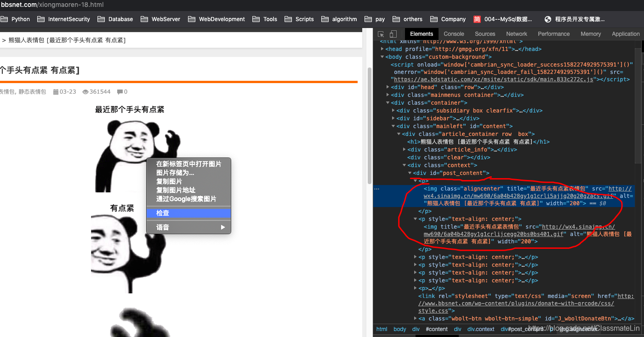This screenshot has width=644, height=337.
Task: Click the eye views icon beside 361544
Action: coord(85,92)
